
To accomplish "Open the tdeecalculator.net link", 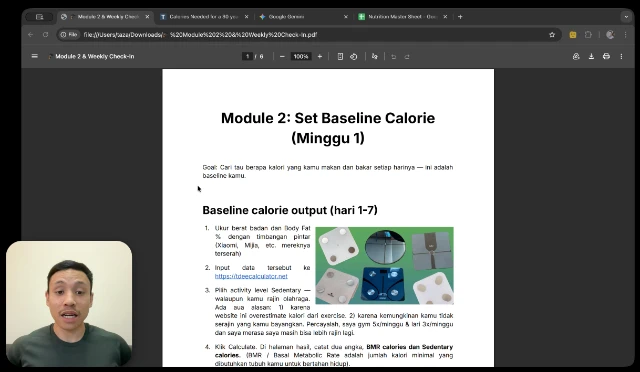I will (251, 276).
